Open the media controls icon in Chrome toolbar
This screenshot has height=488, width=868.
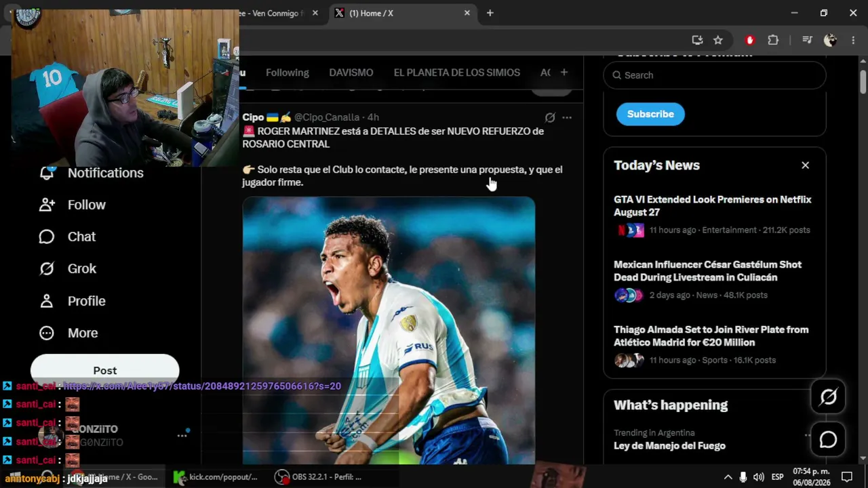(807, 40)
